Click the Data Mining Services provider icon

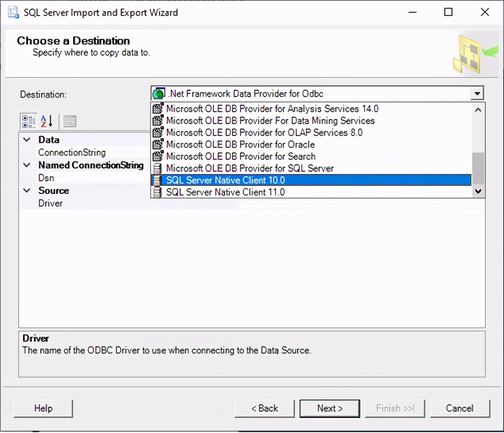pos(158,120)
